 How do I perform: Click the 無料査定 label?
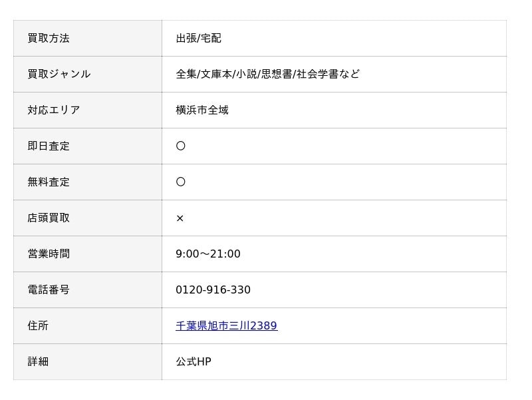[49, 182]
